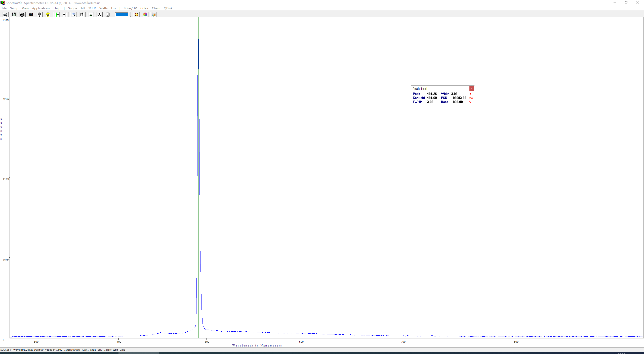644x354 pixels.
Task: Open the Applications menu
Action: click(41, 8)
